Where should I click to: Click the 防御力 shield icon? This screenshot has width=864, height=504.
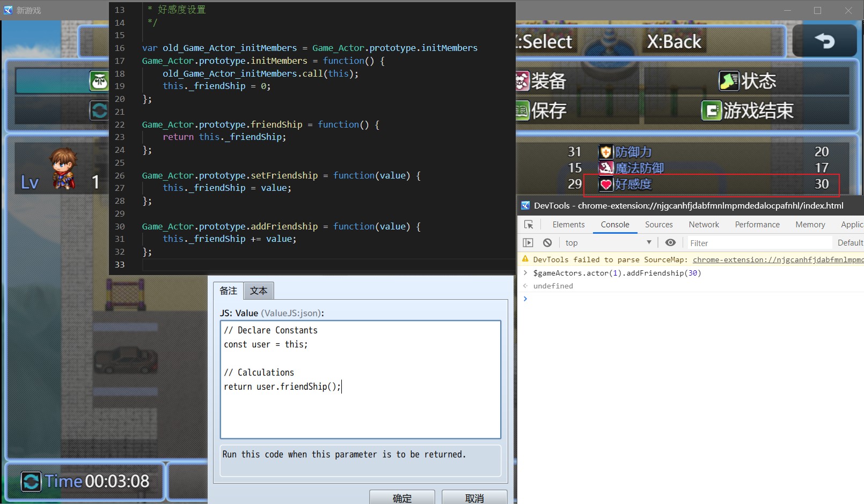[x=606, y=152]
